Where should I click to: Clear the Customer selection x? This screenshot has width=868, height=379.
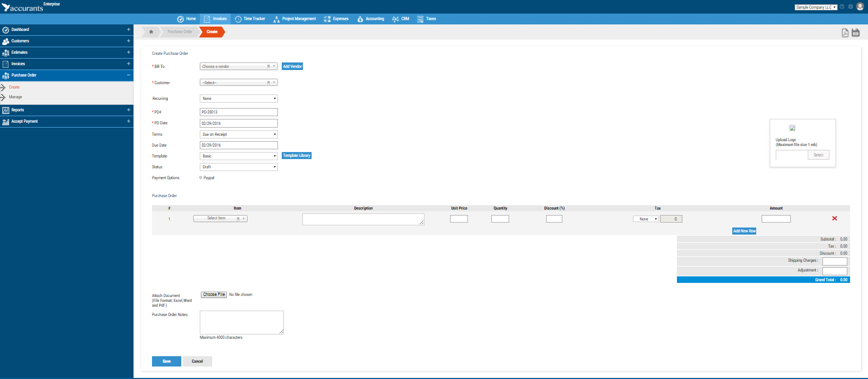268,83
